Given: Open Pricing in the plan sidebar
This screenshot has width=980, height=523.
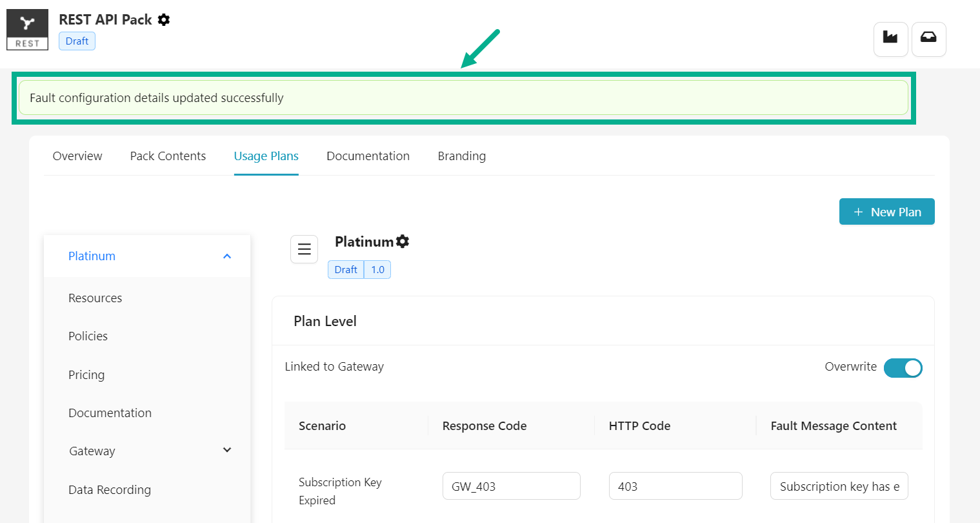Looking at the screenshot, I should [86, 375].
